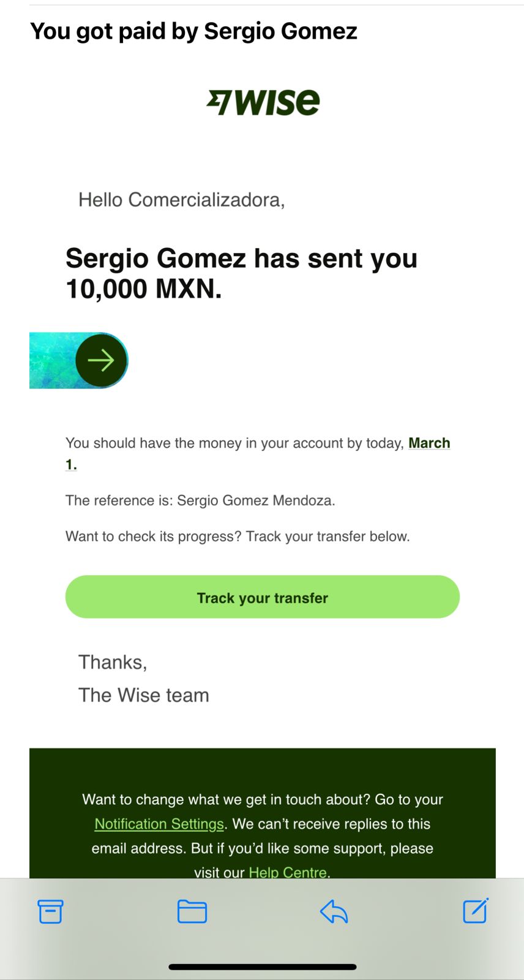Follow the Help Centre link

[288, 872]
